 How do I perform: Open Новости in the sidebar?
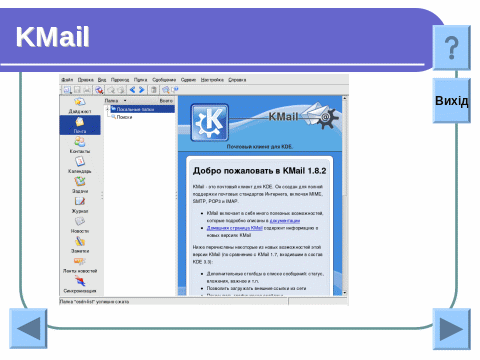point(80,225)
